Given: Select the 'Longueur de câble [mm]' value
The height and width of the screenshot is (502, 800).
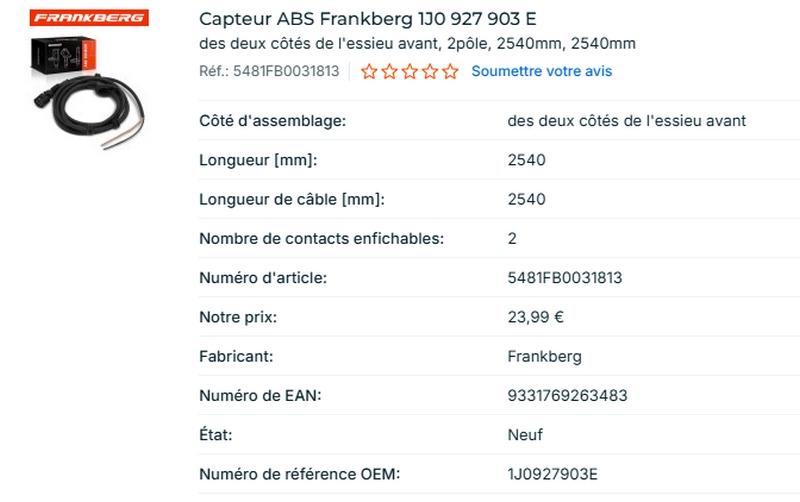Looking at the screenshot, I should [526, 200].
